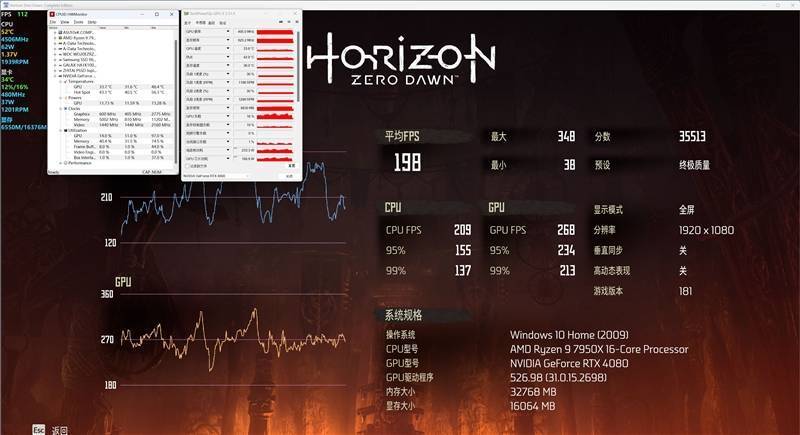The height and width of the screenshot is (435, 800).
Task: Expand the AMD Ryzen 9 tree node
Action: pos(55,38)
